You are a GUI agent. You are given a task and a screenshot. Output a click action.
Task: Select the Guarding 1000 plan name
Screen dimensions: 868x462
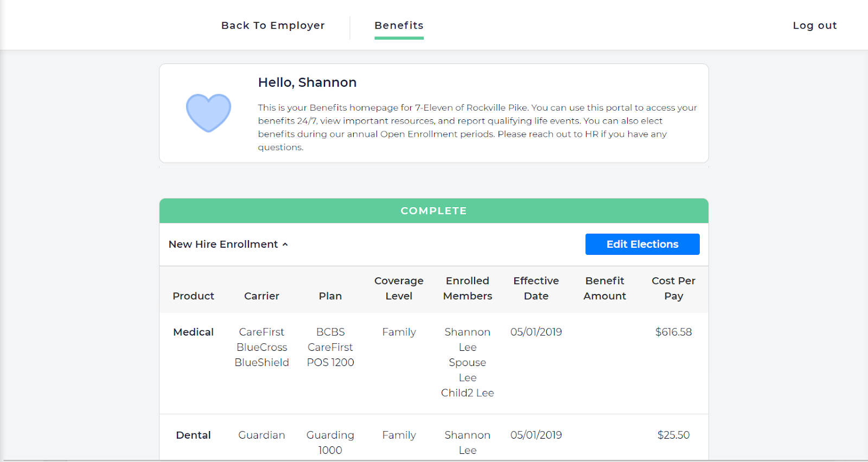pyautogui.click(x=330, y=442)
